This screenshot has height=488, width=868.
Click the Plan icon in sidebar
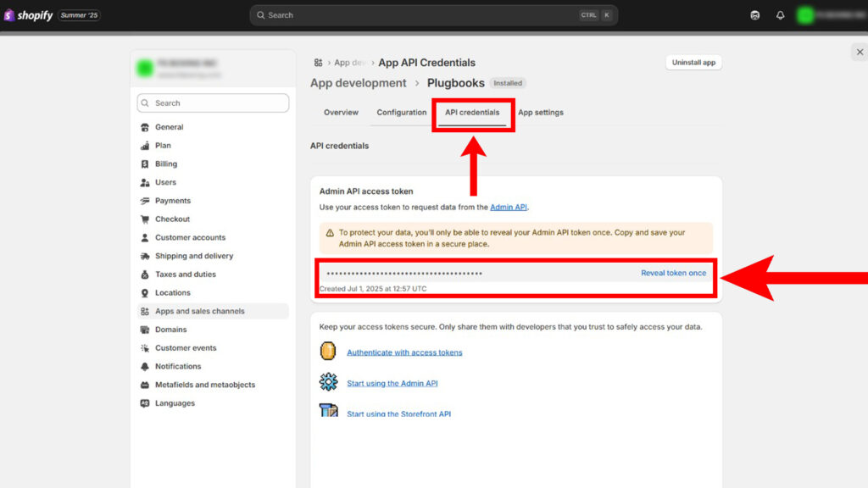145,146
